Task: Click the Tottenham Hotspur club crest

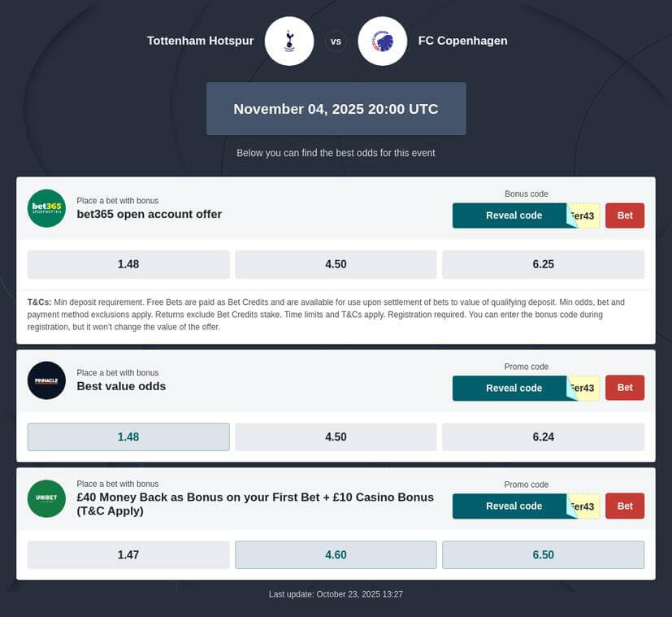Action: coord(288,41)
